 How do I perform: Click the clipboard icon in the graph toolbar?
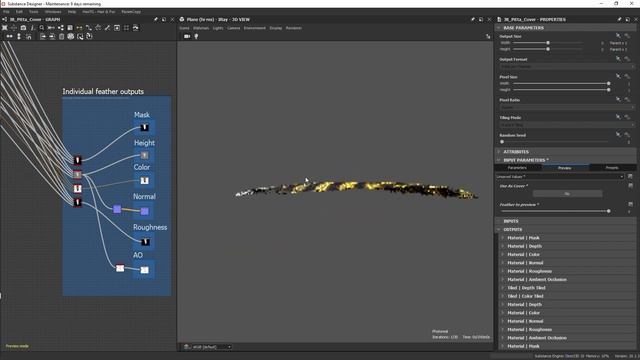tap(61, 37)
